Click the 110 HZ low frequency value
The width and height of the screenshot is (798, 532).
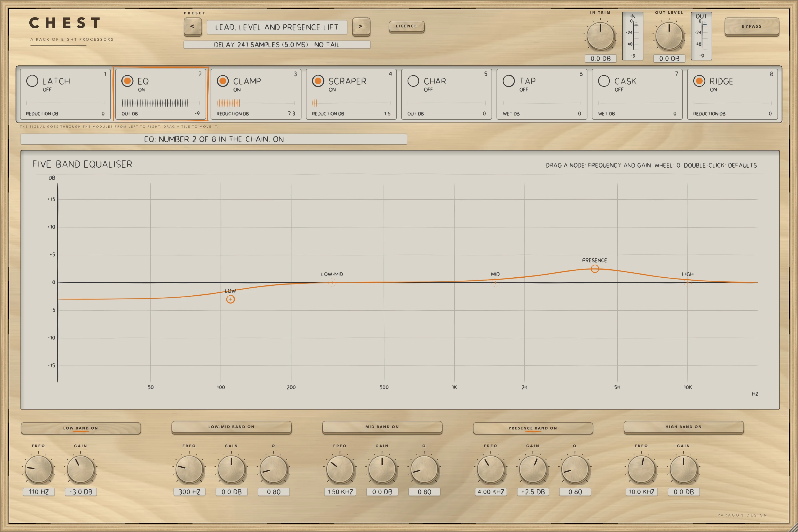39,492
